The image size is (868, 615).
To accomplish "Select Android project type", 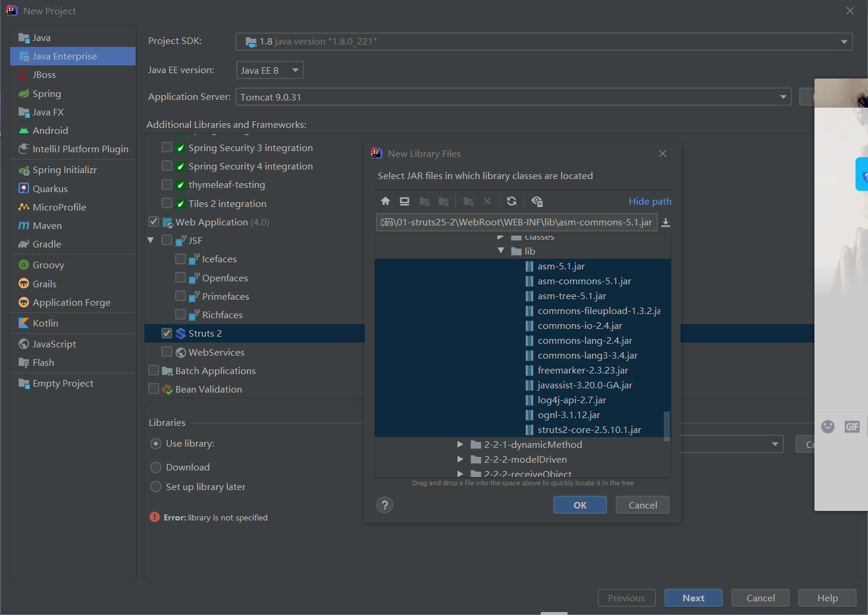I will click(x=73, y=130).
